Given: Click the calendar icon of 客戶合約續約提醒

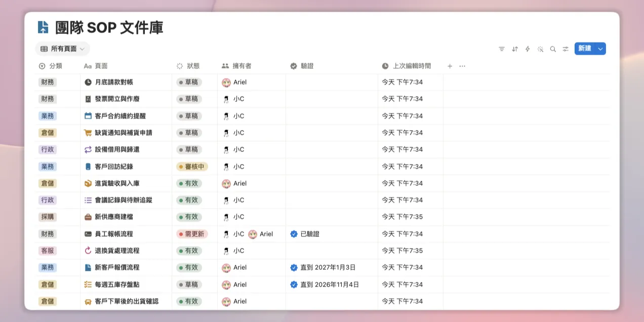Looking at the screenshot, I should [88, 116].
